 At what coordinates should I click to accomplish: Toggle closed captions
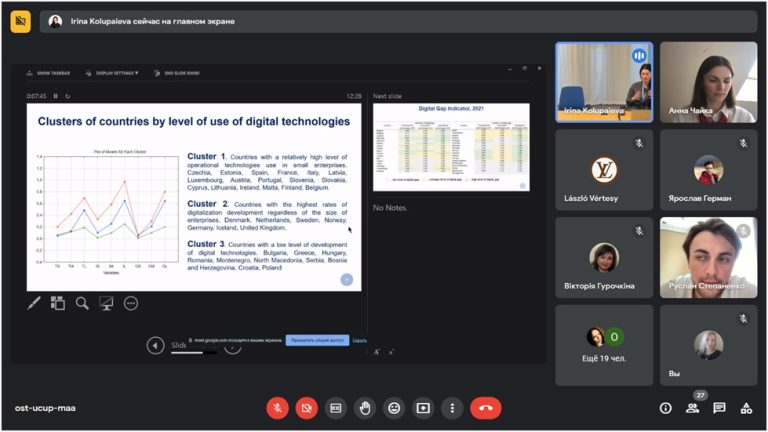[336, 408]
